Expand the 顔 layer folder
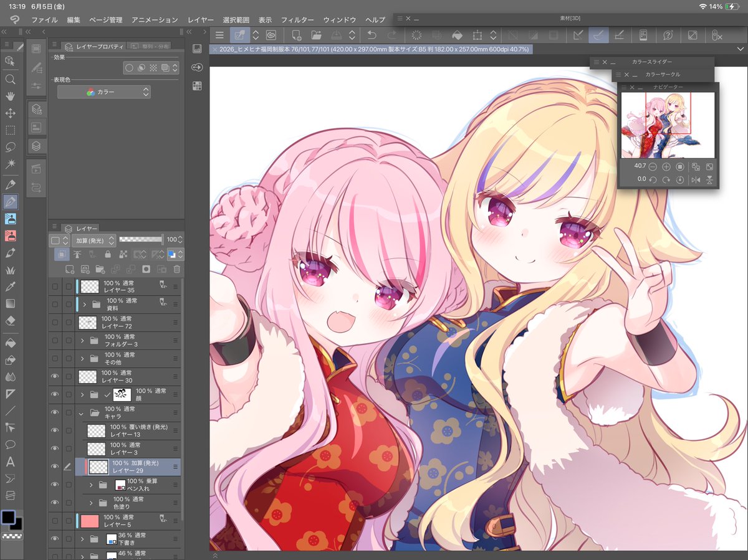The height and width of the screenshot is (560, 748). tap(82, 394)
